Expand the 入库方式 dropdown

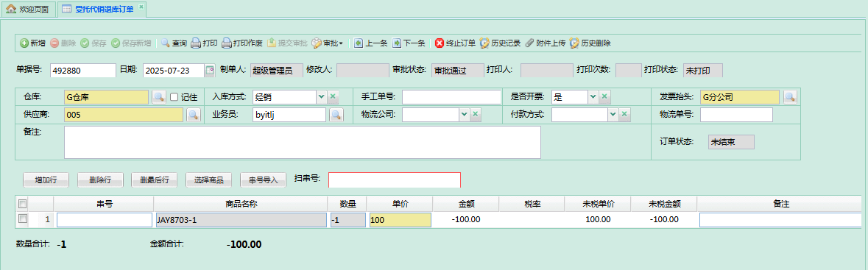click(x=321, y=97)
